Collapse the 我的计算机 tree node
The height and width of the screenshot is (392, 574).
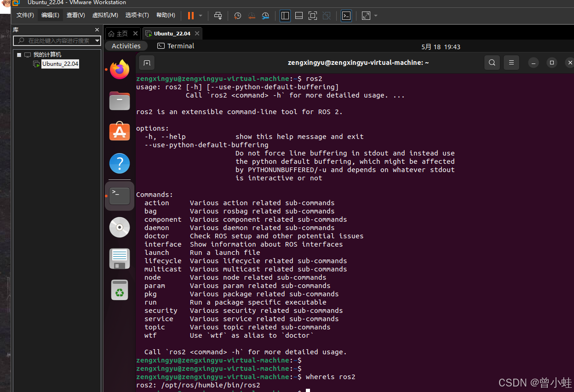click(x=19, y=55)
